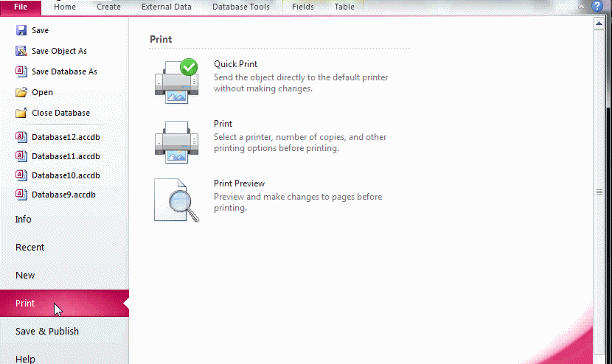The image size is (612, 364).
Task: Click the Save Database As icon
Action: pos(21,71)
